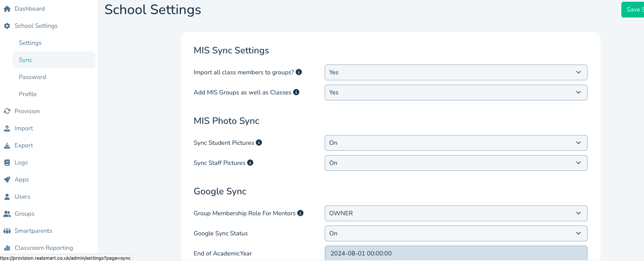
Task: Click the Apps rocket icon
Action: [x=7, y=179]
